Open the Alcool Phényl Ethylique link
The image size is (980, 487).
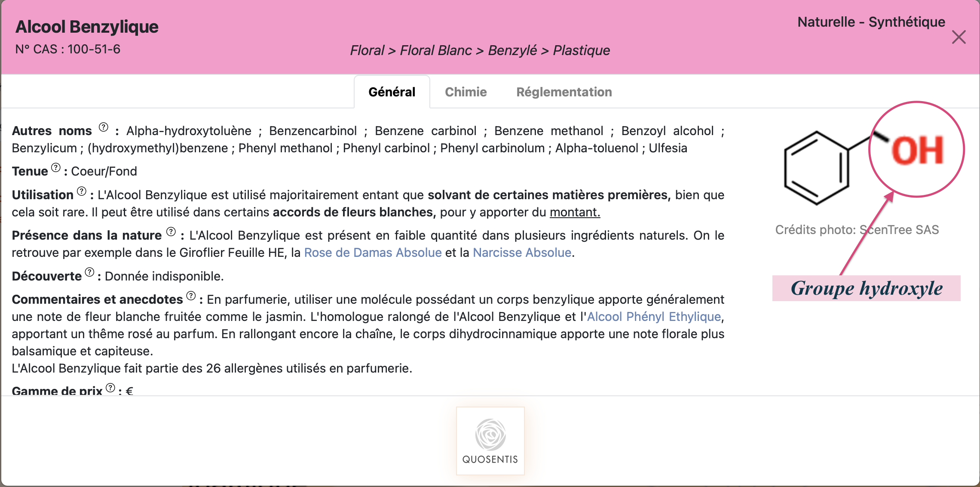(654, 317)
